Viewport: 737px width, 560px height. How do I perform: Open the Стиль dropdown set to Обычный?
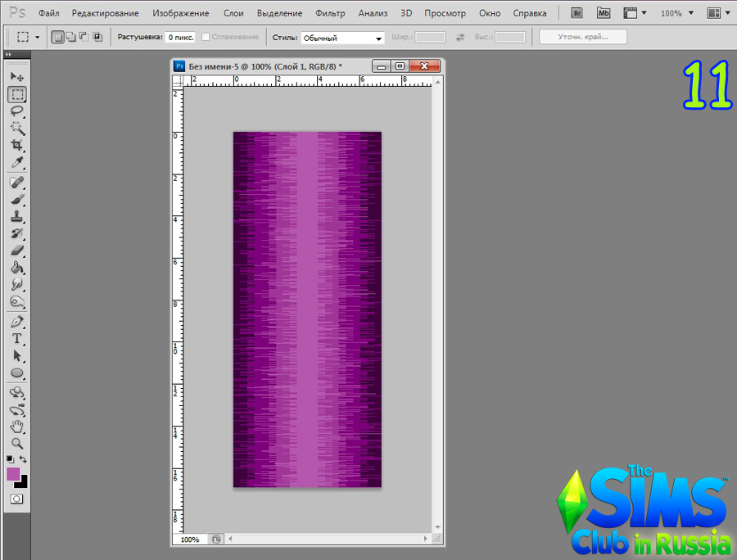point(342,38)
